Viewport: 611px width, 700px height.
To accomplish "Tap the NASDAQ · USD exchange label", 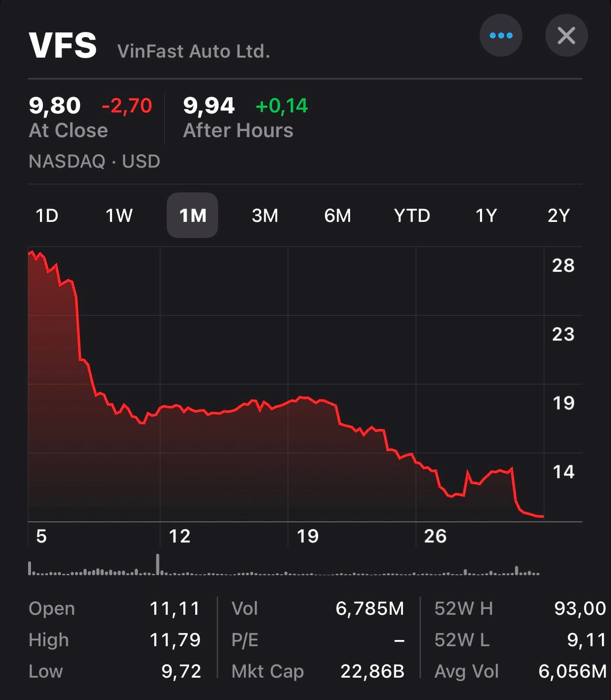I will pyautogui.click(x=94, y=161).
